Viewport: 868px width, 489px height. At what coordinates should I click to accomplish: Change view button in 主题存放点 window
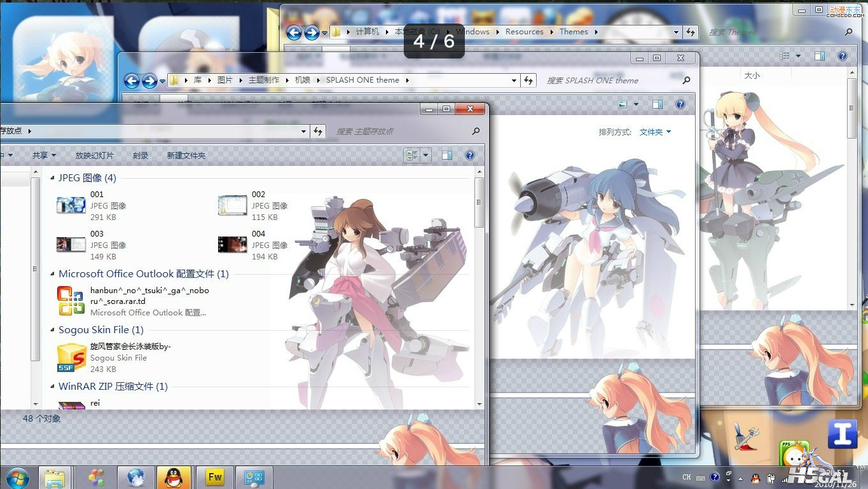412,155
